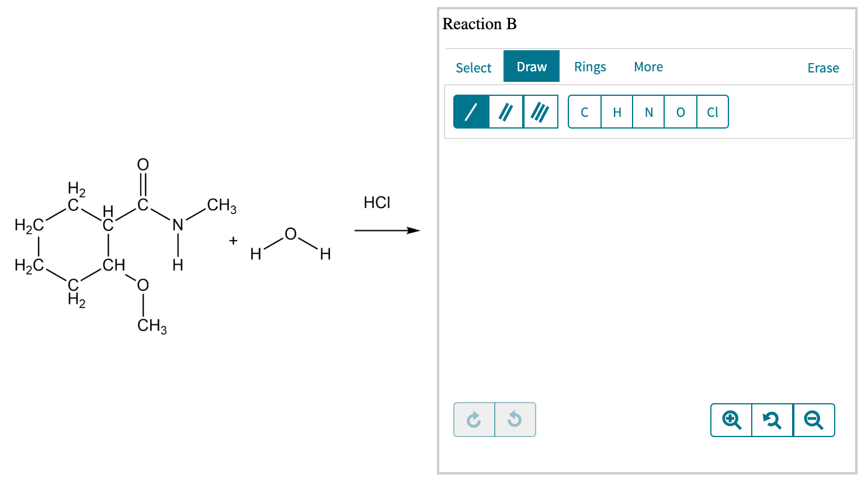Click the undo arrow icon
868x485 pixels.
click(x=515, y=420)
